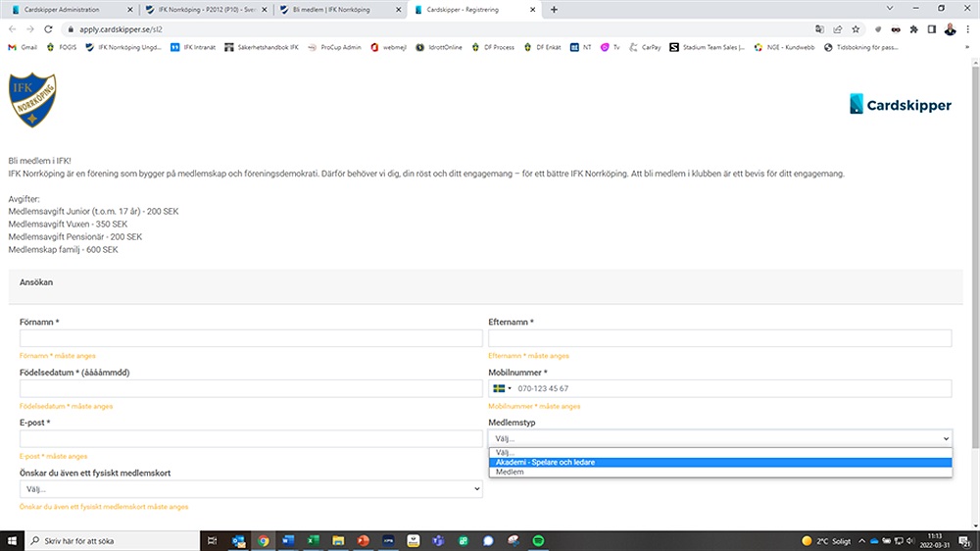Choose Akademi - Spelare och ledare option

click(720, 462)
